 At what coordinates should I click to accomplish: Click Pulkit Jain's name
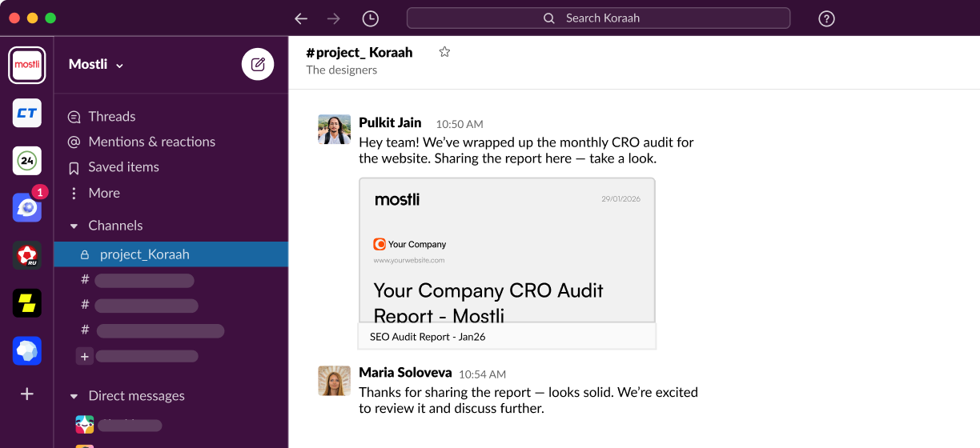tap(390, 122)
